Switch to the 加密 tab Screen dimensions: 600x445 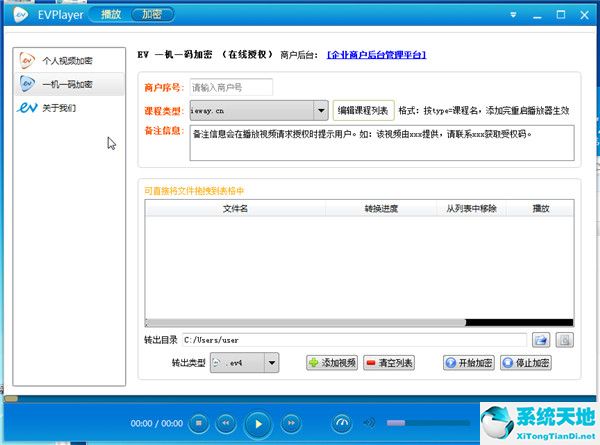[x=152, y=15]
